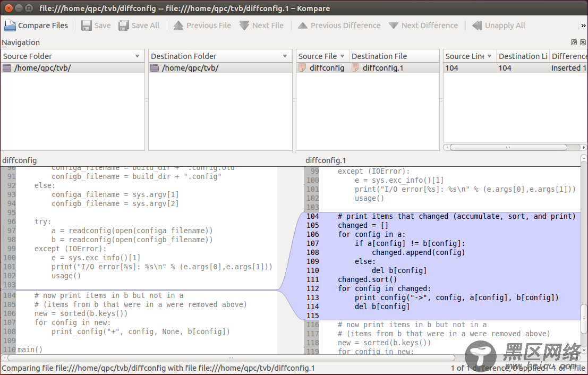Open the Source Folder column dropdown arrow
This screenshot has width=588, height=375.
[x=137, y=56]
